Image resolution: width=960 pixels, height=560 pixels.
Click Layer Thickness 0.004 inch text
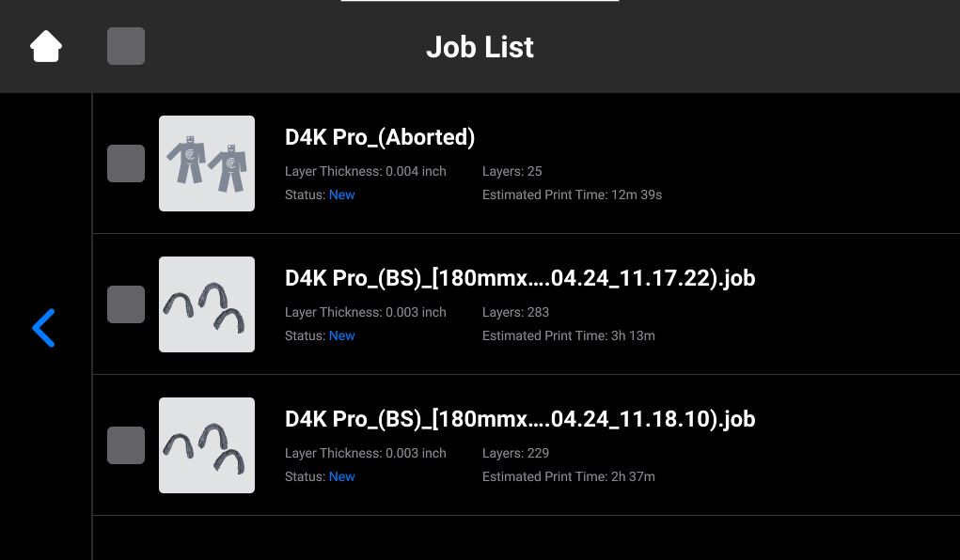click(366, 171)
